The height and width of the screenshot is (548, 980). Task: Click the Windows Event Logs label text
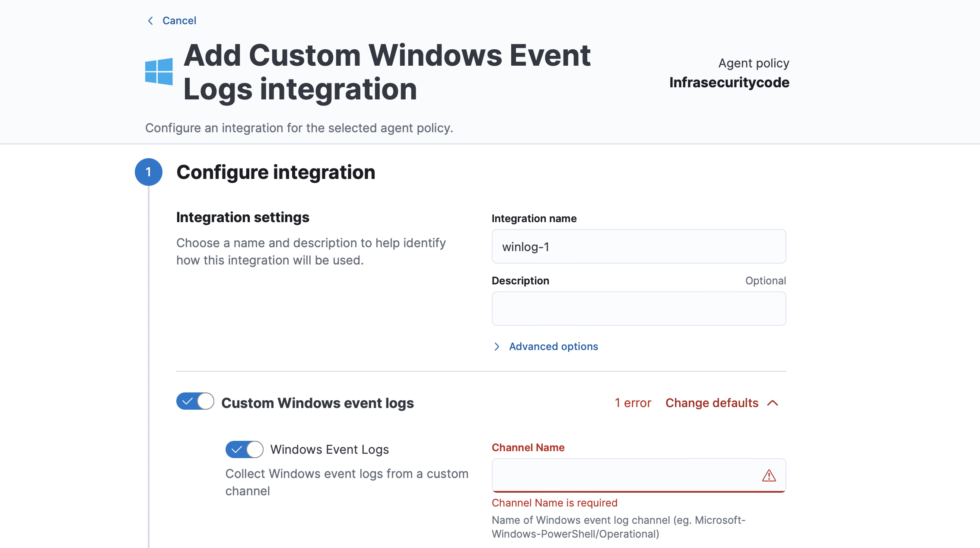329,449
